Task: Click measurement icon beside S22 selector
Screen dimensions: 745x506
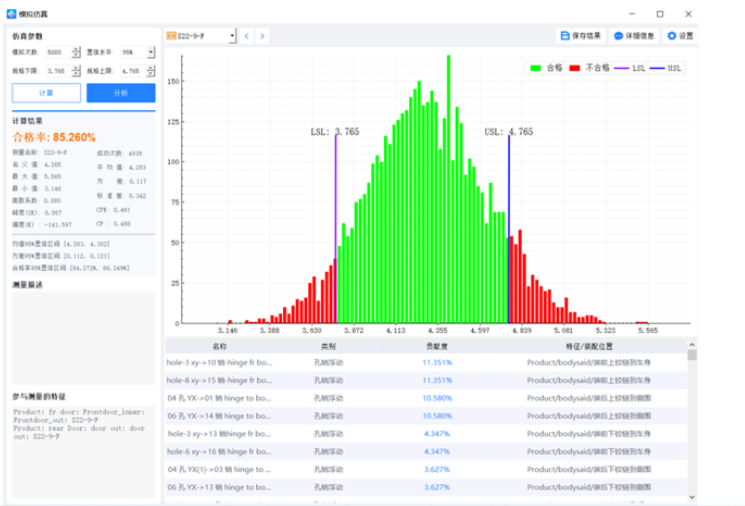Action: tap(171, 36)
